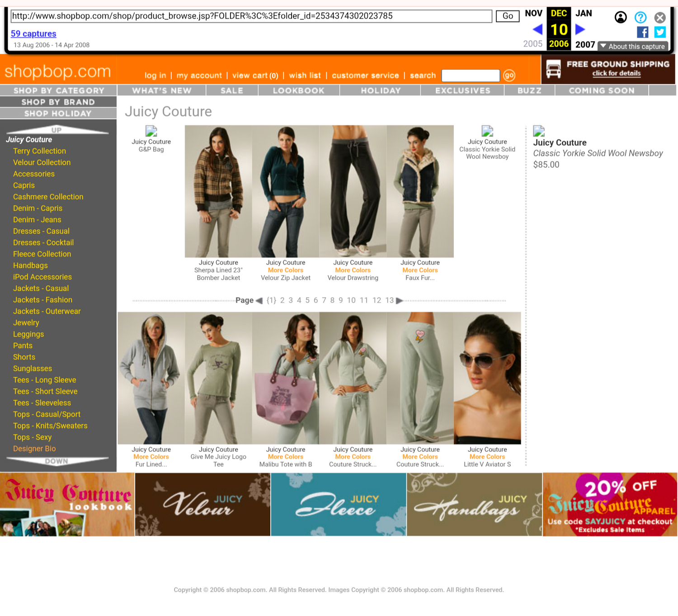Open Sherpa Lined Bomber Jacket thumbnail
This screenshot has height=616, width=678.
point(218,191)
